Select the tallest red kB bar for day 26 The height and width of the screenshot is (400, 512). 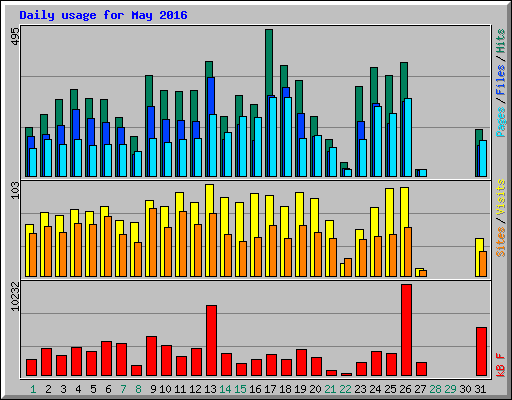[407, 330]
